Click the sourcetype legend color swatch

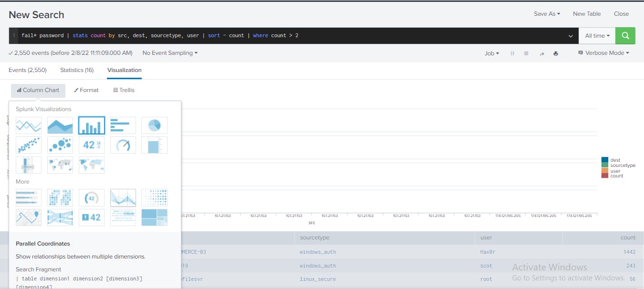605,165
